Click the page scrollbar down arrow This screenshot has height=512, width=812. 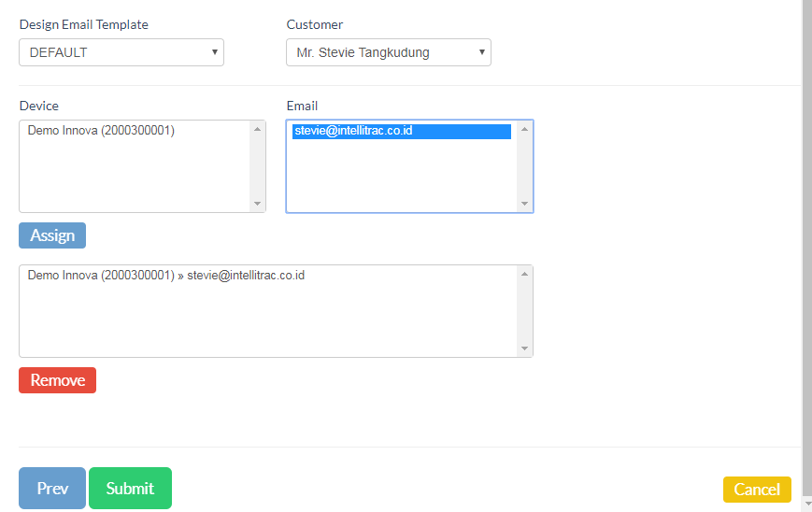pyautogui.click(x=806, y=505)
